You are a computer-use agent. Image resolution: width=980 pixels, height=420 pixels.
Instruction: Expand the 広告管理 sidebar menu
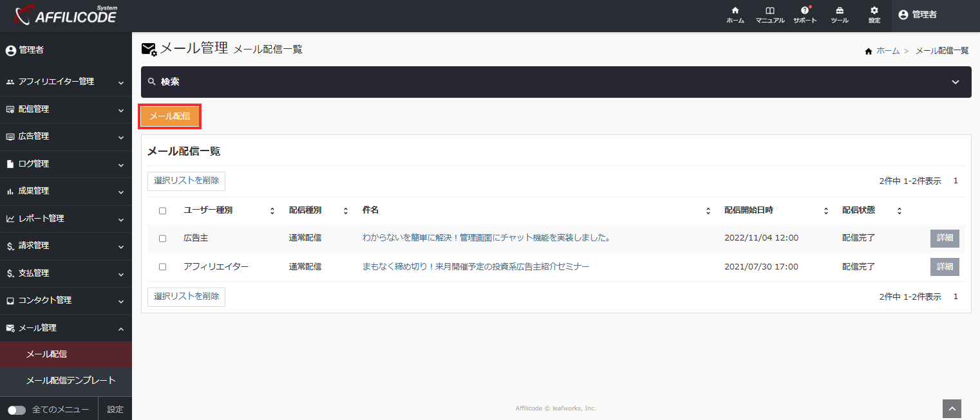[x=66, y=136]
